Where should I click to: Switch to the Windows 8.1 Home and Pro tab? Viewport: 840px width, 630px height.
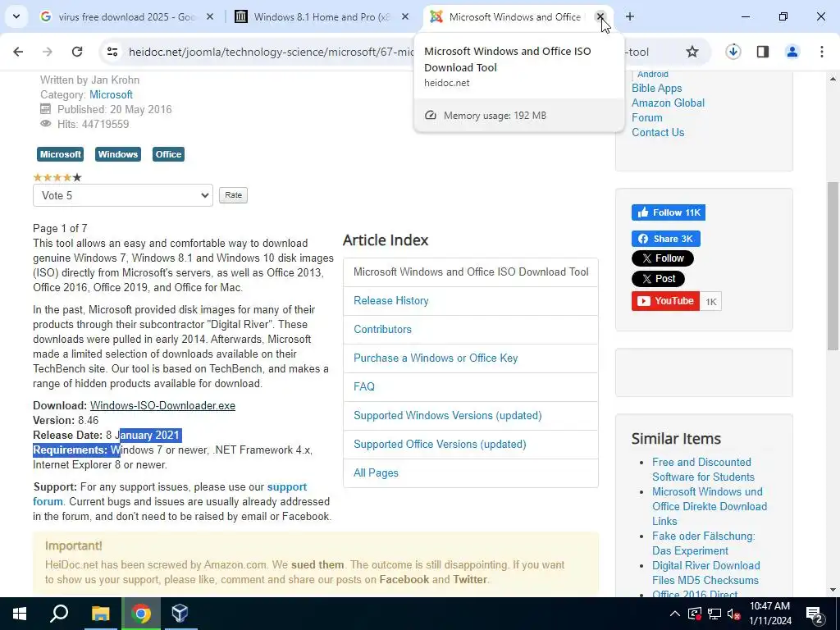tap(322, 17)
